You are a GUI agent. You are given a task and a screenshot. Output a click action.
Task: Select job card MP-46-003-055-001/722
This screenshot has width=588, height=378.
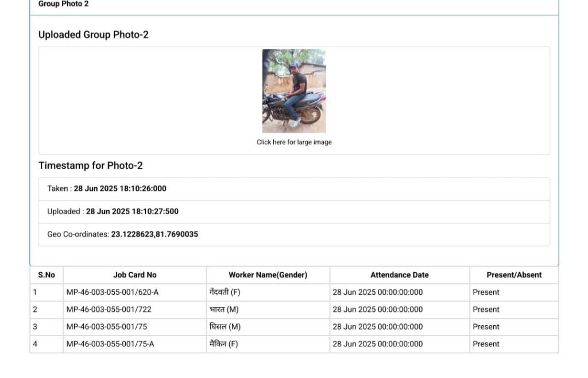coord(109,310)
